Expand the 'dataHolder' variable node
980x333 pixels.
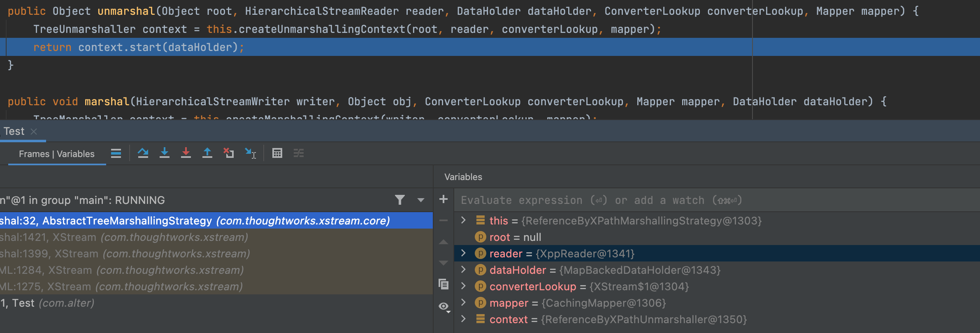point(463,270)
